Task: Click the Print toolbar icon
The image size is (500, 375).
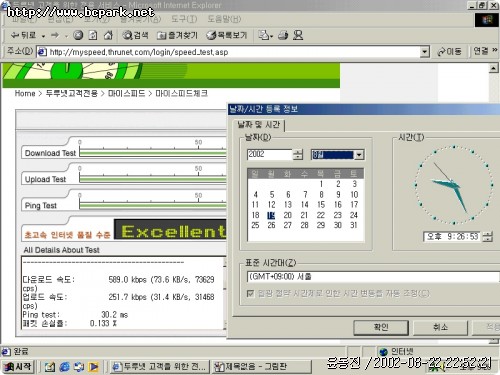Action: coord(283,35)
